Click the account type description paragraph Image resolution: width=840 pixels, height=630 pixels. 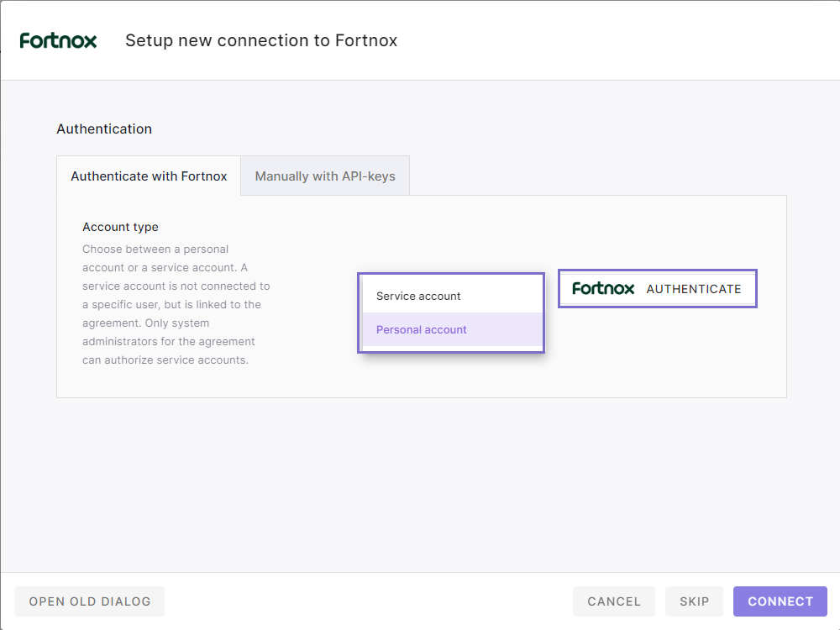(176, 304)
